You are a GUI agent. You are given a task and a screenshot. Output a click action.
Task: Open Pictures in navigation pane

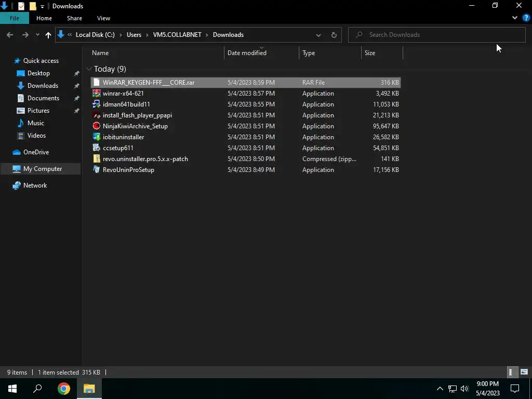(x=38, y=110)
